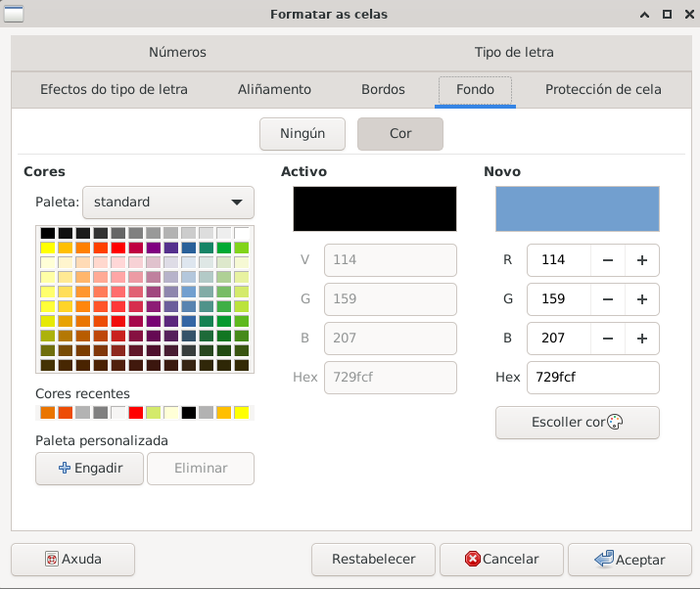The width and height of the screenshot is (700, 589).
Task: Roll up the dialog window
Action: (644, 15)
